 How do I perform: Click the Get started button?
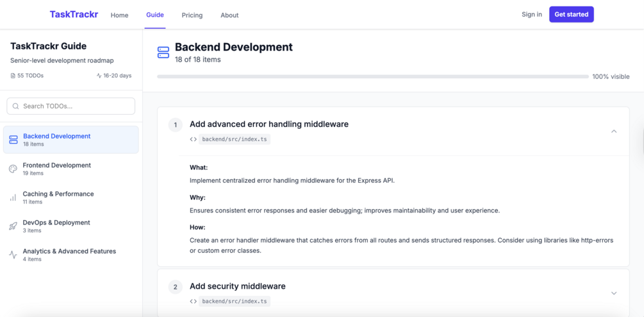572,14
